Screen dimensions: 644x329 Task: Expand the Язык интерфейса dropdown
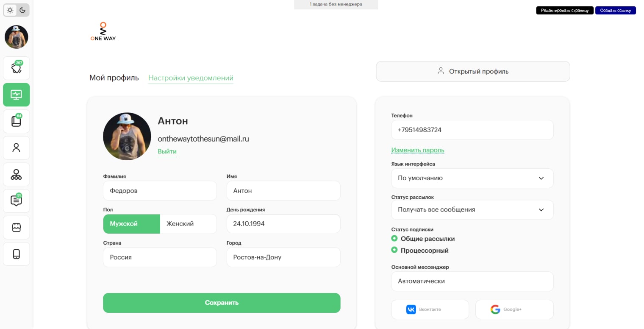pyautogui.click(x=472, y=178)
